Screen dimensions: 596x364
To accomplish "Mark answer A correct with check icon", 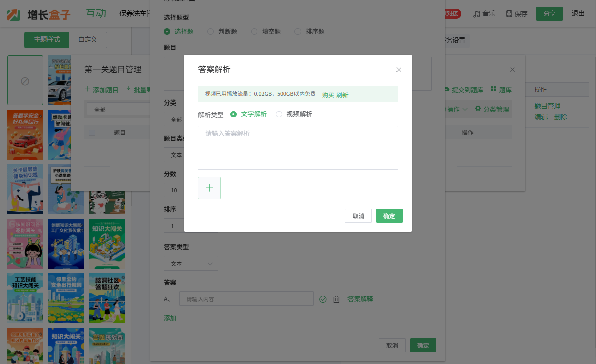I will 323,299.
